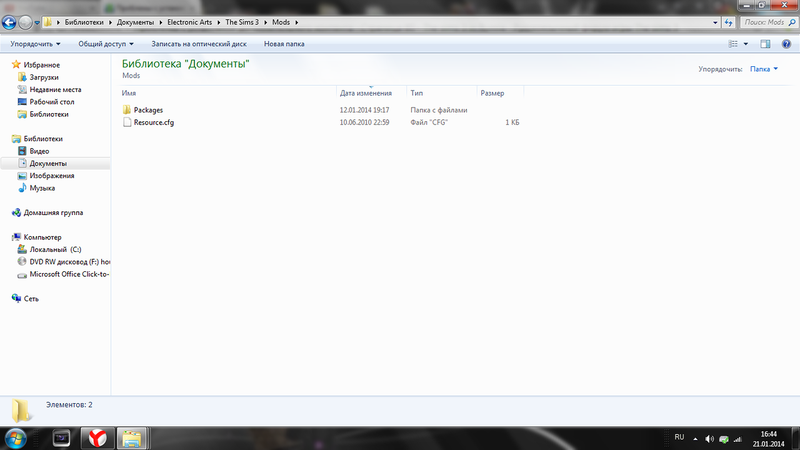
Task: Create a folder with Новая папка
Action: click(x=284, y=44)
